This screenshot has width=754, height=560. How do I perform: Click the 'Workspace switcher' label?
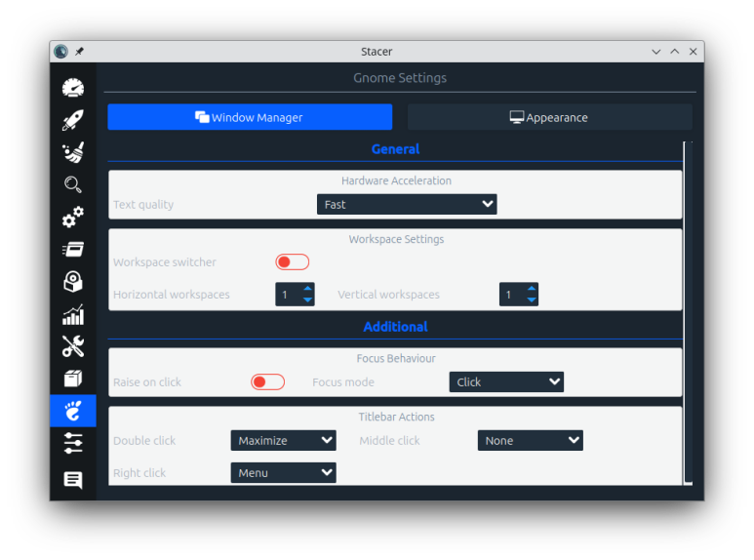[165, 262]
